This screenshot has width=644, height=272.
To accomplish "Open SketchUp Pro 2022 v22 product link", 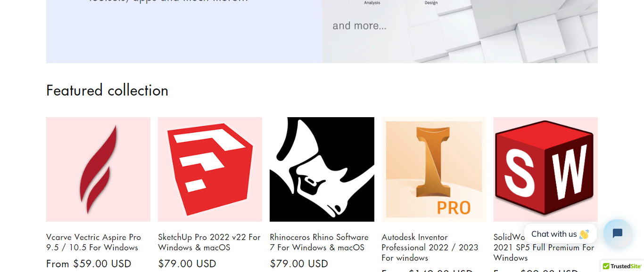I will tap(209, 242).
